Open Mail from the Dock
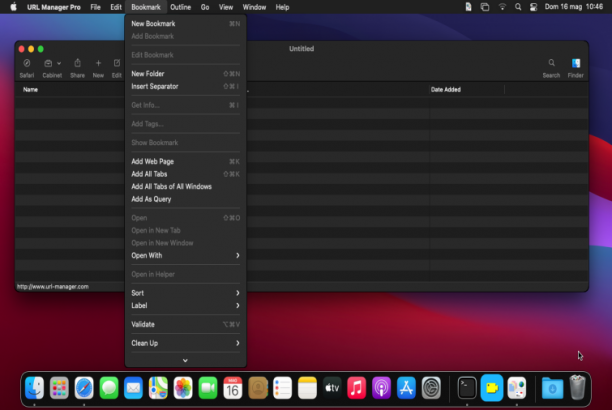The height and width of the screenshot is (410, 612). tap(133, 388)
